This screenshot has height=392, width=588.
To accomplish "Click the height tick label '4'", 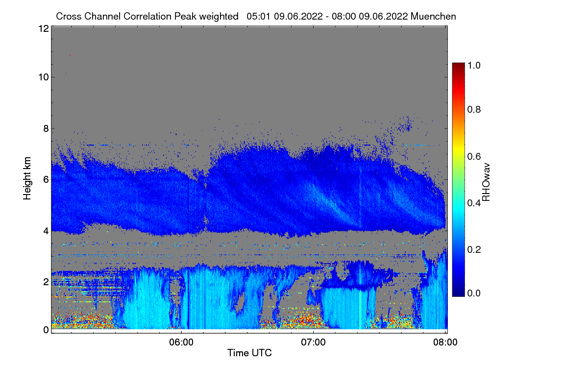I will point(46,230).
